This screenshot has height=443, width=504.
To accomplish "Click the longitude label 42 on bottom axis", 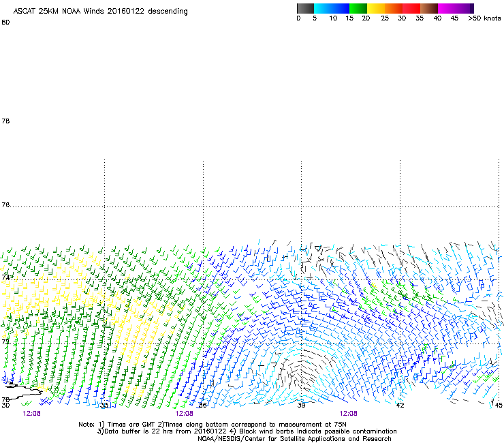I will click(x=400, y=405).
